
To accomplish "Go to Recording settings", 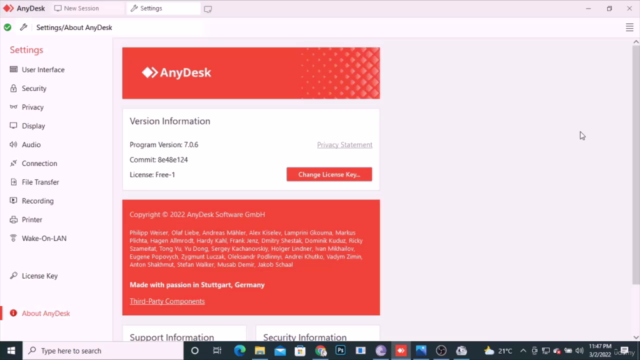I will (x=31, y=201).
